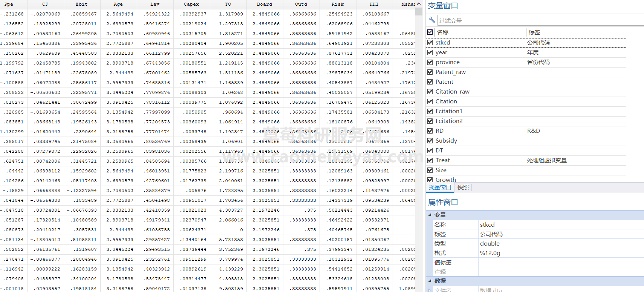
Task: Toggle the DT variable checkbox
Action: click(x=430, y=151)
